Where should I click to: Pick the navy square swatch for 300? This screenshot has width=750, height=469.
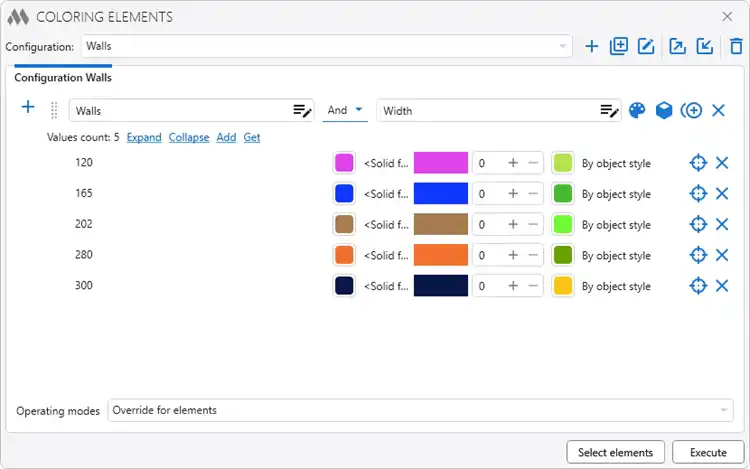344,286
